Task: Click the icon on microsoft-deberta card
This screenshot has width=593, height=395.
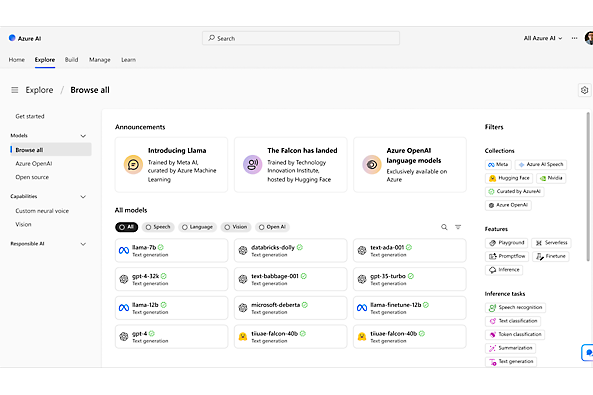Action: tap(243, 308)
